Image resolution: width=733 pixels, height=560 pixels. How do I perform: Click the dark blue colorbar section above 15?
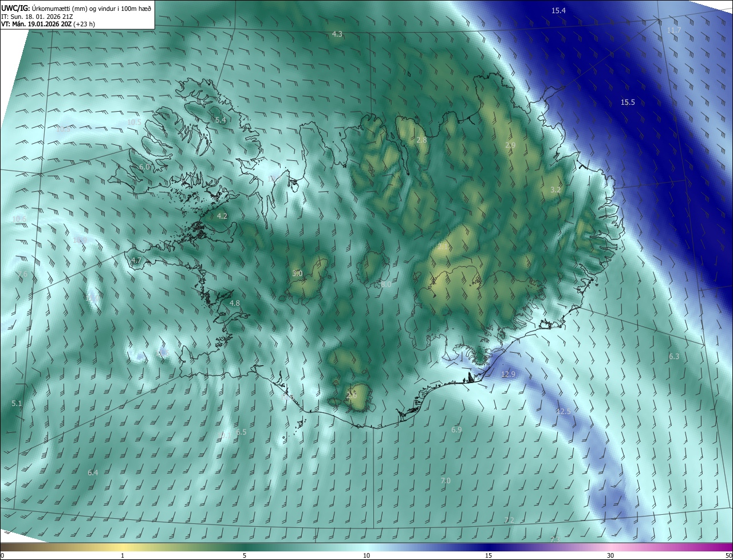pyautogui.click(x=488, y=547)
